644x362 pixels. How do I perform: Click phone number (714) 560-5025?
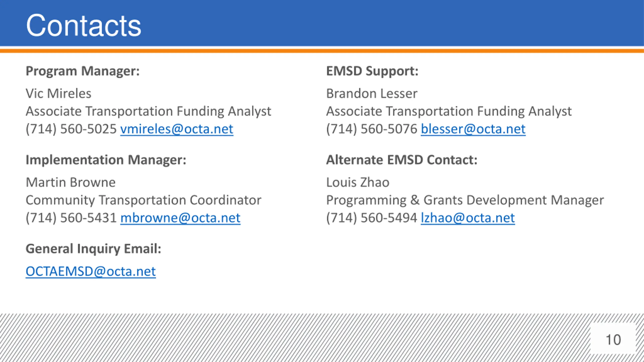71,129
